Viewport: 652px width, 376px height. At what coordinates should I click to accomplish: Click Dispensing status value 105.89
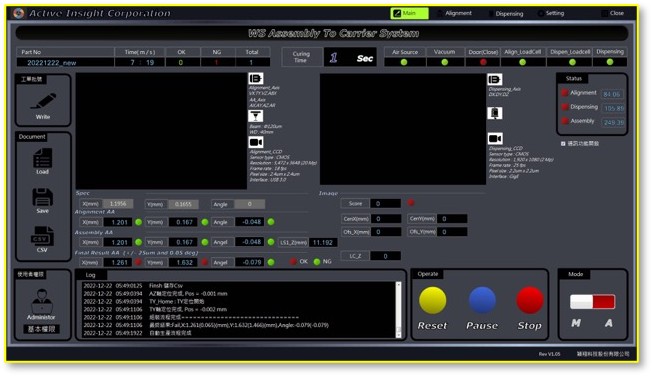click(x=613, y=109)
